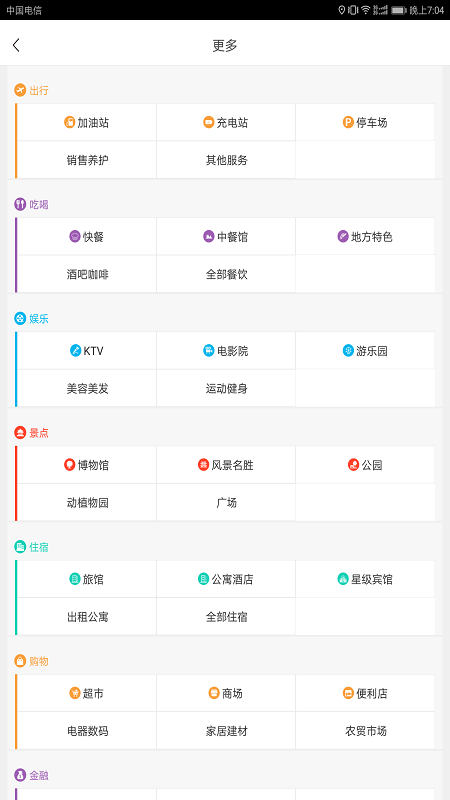Select 酒吧咖啡 category
Image resolution: width=450 pixels, height=800 pixels.
87,274
